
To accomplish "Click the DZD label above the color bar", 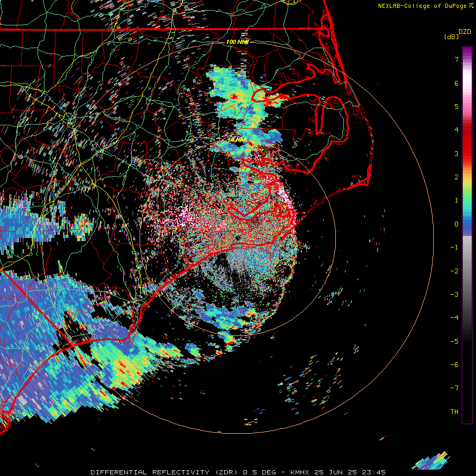I will tap(464, 32).
